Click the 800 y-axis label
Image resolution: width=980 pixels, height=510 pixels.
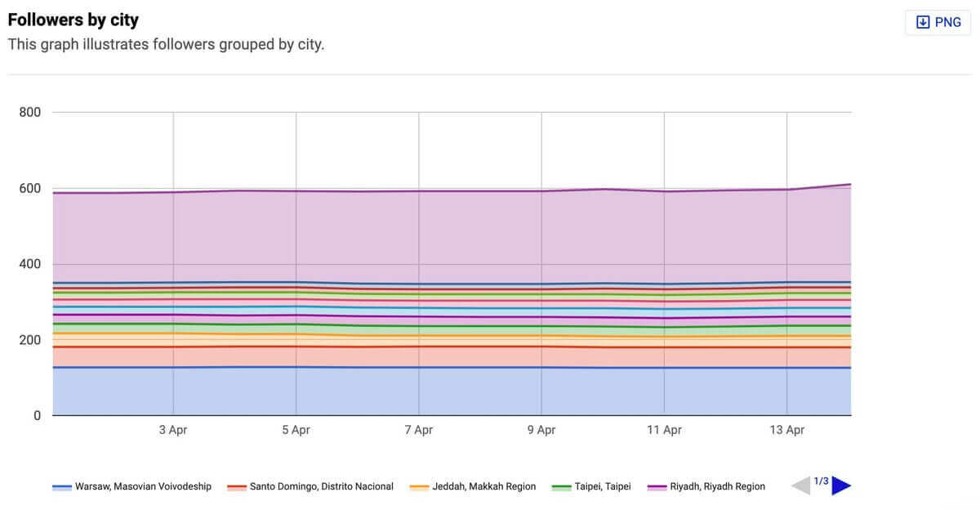click(30, 112)
